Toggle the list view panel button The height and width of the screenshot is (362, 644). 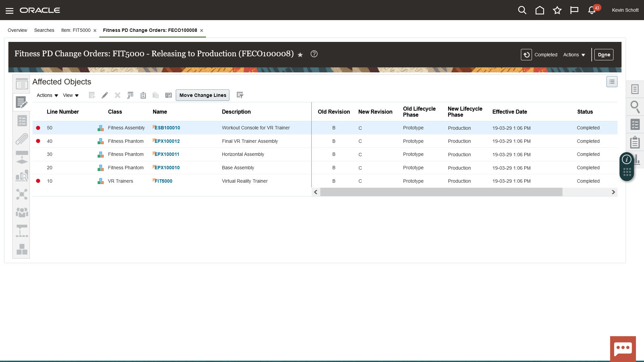click(612, 82)
